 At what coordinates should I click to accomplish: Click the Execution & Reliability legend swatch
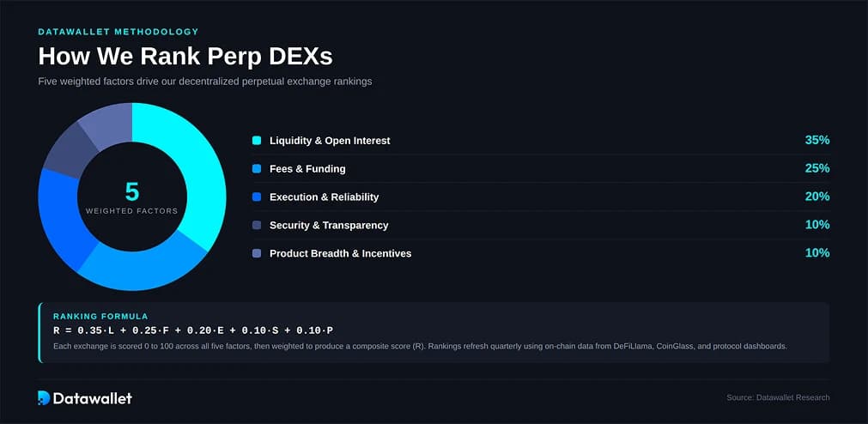point(257,197)
